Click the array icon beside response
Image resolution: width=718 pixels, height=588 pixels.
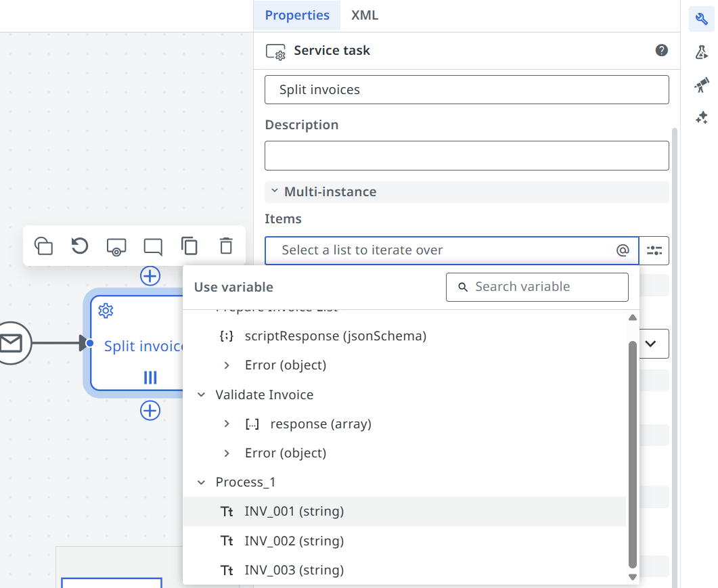(x=252, y=424)
